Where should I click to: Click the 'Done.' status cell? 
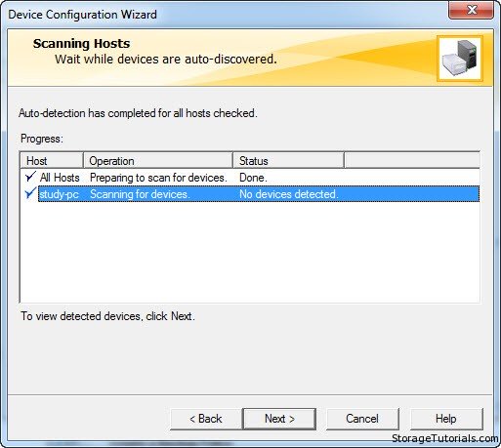(x=253, y=178)
